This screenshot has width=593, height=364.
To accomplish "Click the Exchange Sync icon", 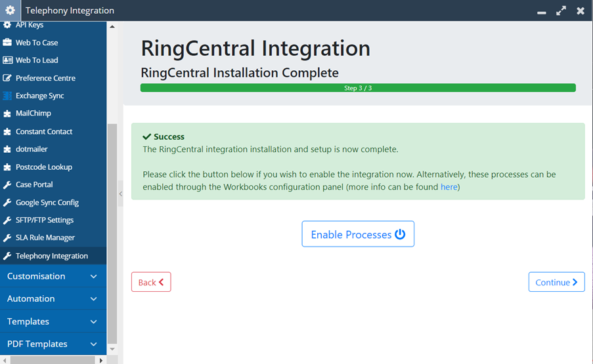I will click(x=7, y=96).
